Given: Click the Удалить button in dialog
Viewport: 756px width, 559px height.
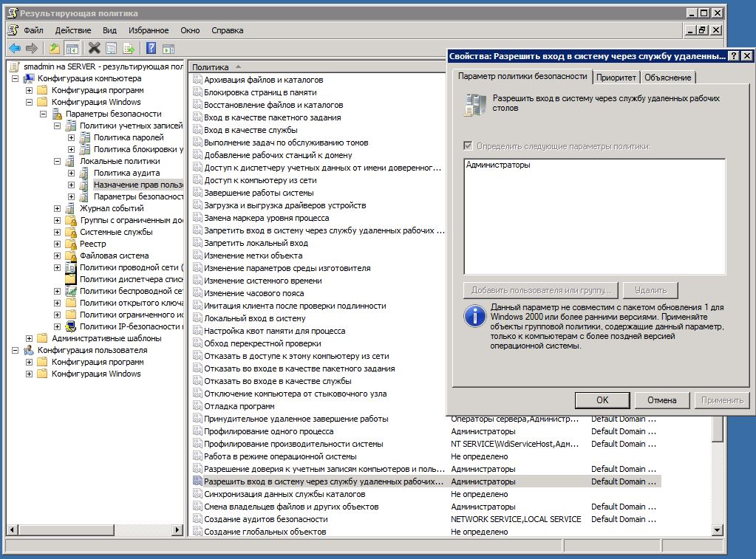Looking at the screenshot, I should point(650,290).
